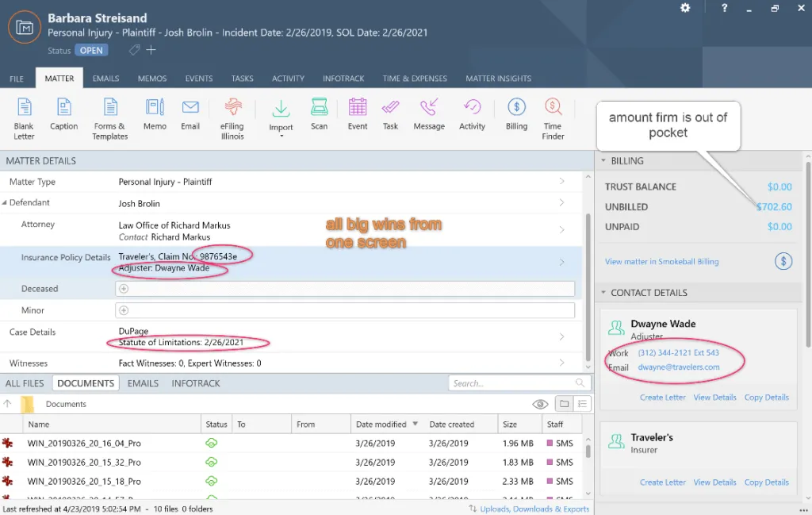Switch to the EMAILS ribbon tab
812x515 pixels.
105,79
